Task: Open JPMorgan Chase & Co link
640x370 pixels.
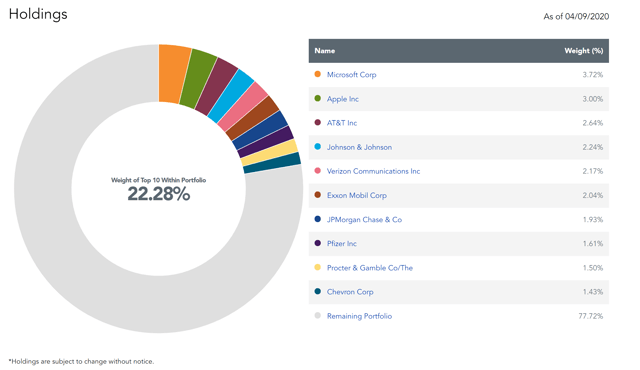Action: (364, 219)
